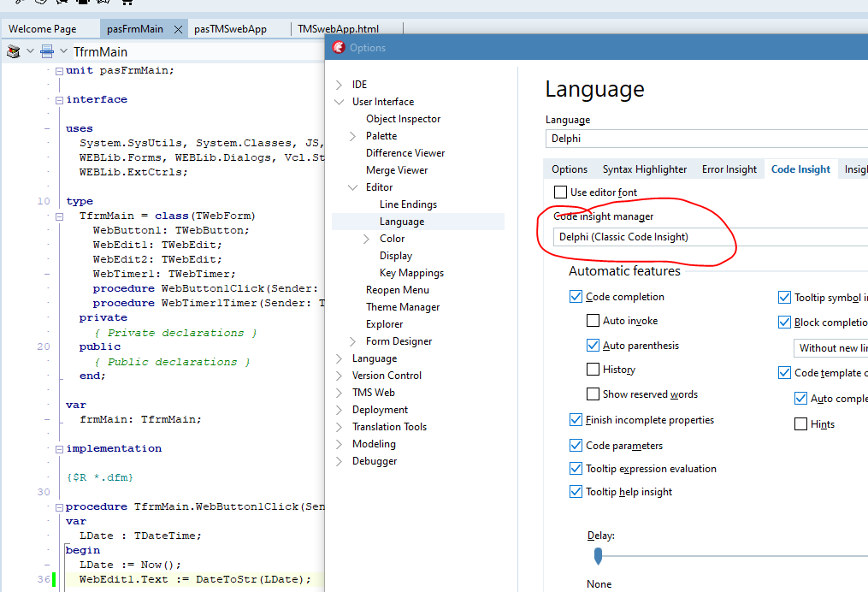The image size is (868, 592).
Task: Open dropdown arrow next to sections icon
Action: (x=63, y=51)
